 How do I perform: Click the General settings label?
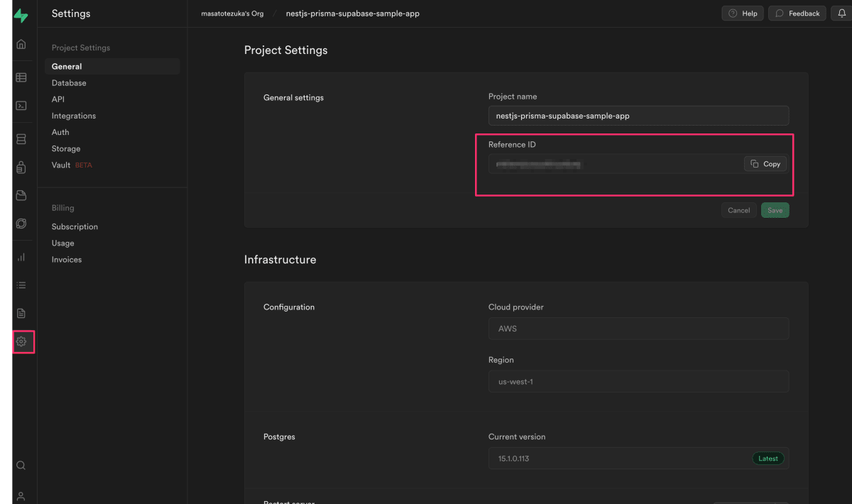tap(293, 98)
